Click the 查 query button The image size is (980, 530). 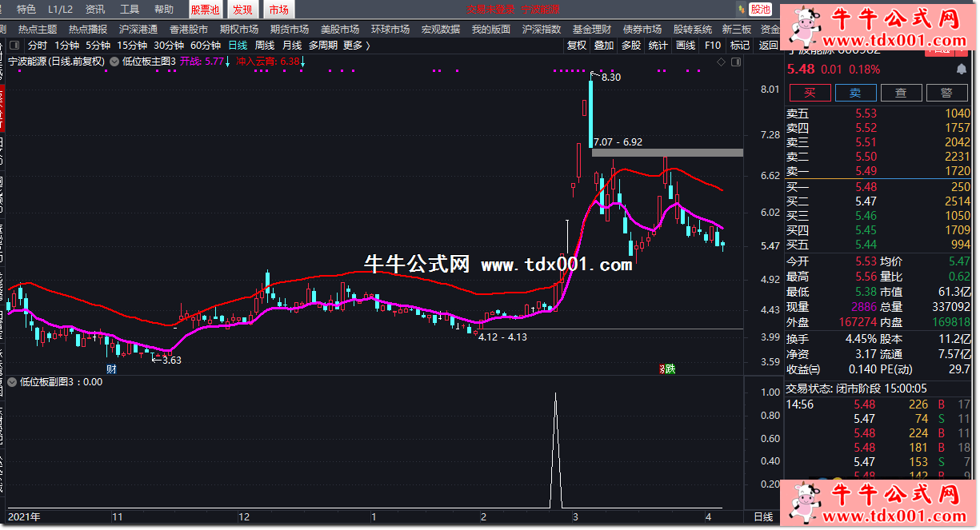901,93
